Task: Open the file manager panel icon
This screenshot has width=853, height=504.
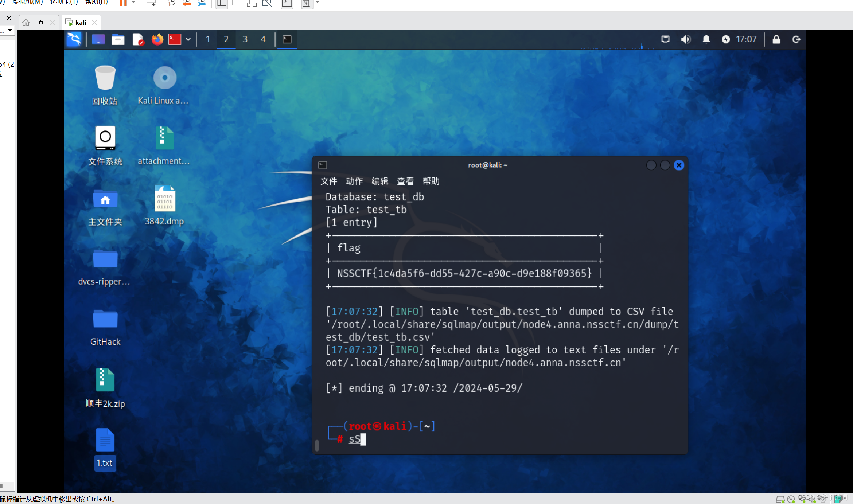Action: (x=118, y=39)
